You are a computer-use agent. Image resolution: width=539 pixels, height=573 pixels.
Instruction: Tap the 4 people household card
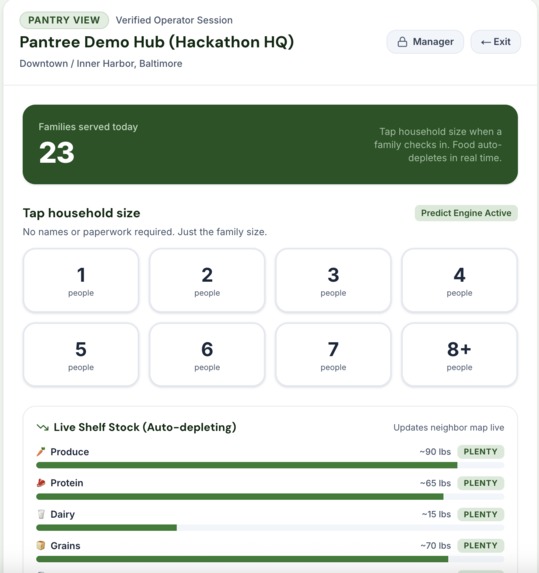tap(459, 280)
